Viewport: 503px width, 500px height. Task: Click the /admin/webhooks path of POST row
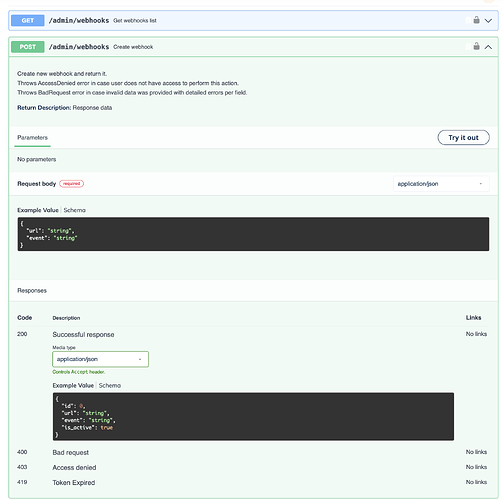coord(79,47)
